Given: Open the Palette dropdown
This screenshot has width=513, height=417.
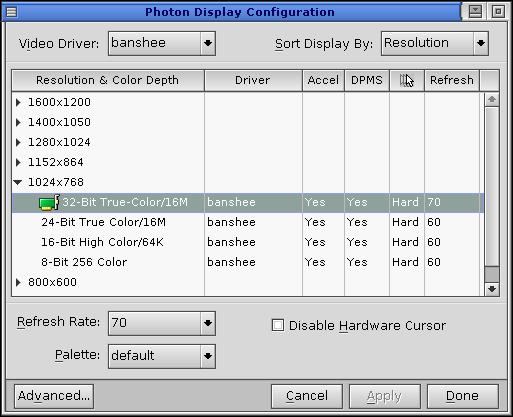Looking at the screenshot, I should click(x=208, y=356).
